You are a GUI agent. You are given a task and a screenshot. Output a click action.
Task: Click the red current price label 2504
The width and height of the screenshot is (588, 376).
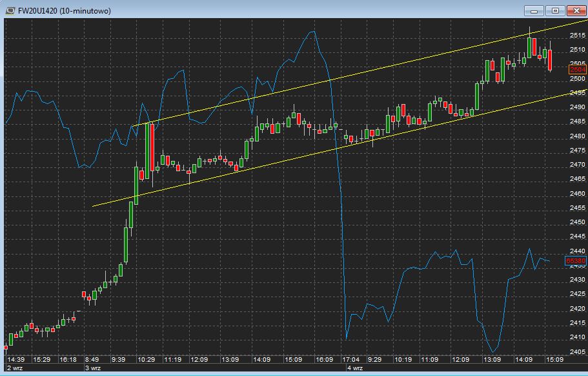pos(578,69)
